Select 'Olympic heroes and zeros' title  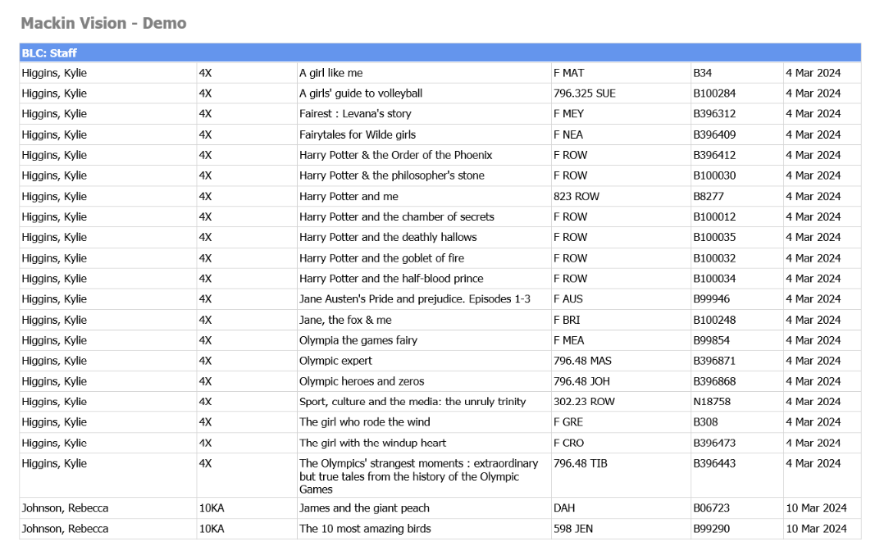point(361,381)
